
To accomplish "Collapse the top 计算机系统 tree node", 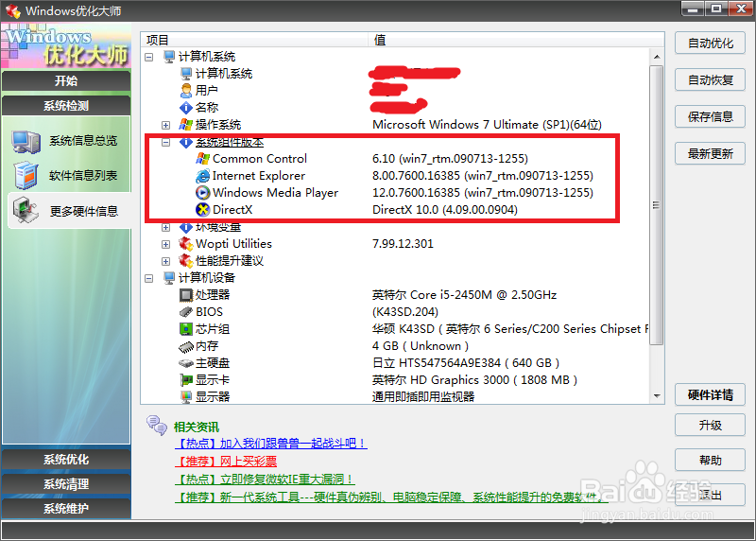I will click(149, 57).
